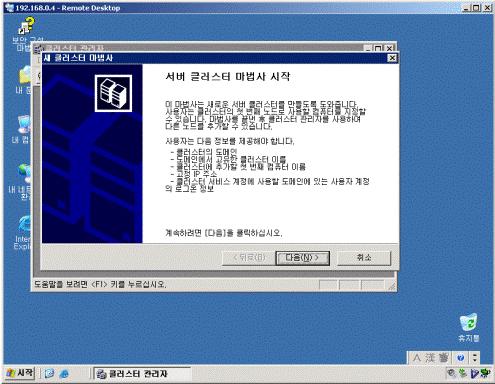Click the 서버 클러스터 마법사 시작 heading

(x=228, y=77)
